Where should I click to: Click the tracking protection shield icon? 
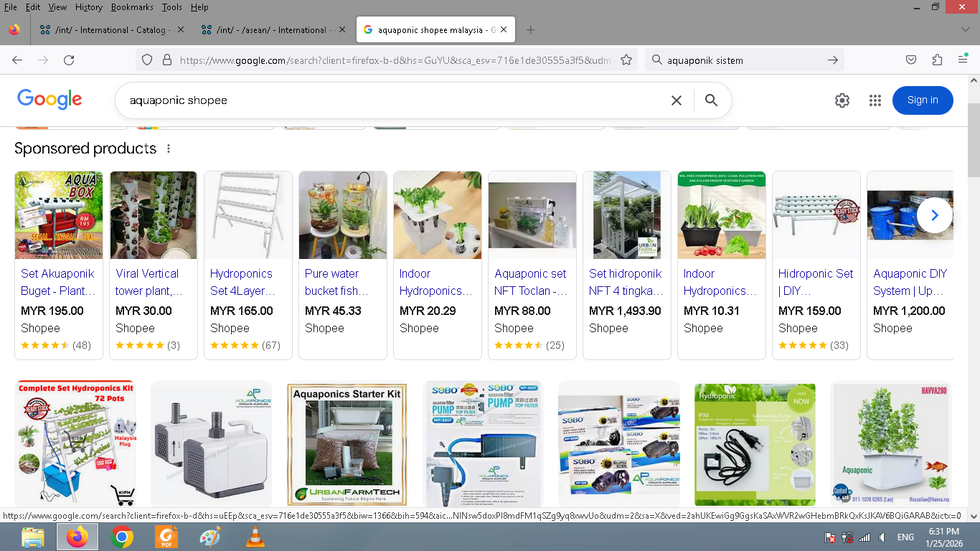tap(147, 60)
